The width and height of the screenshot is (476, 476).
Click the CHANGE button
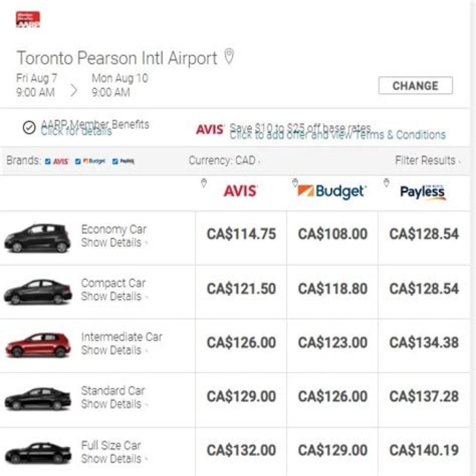click(415, 86)
